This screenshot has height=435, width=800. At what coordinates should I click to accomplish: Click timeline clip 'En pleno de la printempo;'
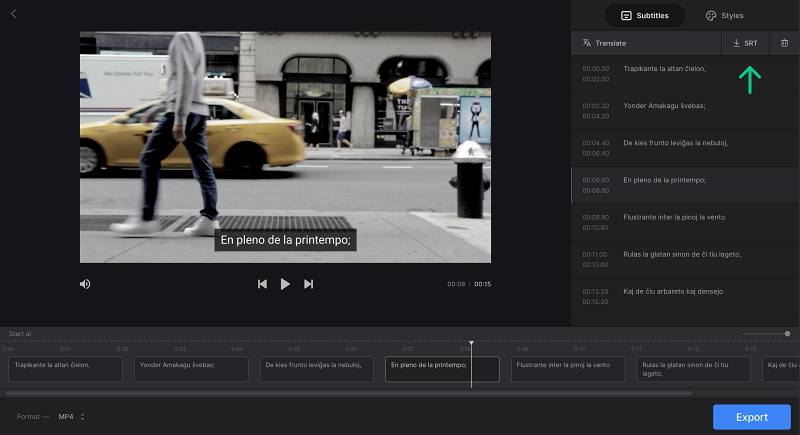click(442, 369)
